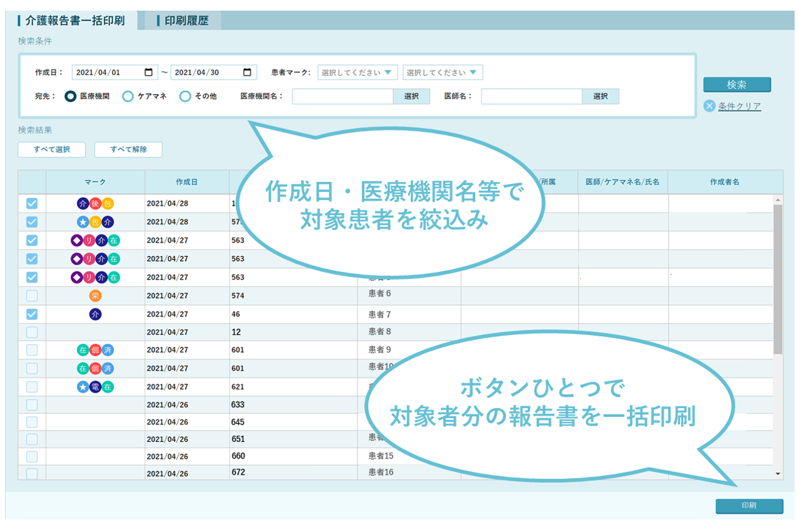Click the 医療機関名 input field
This screenshot has height=532, width=799.
point(343,96)
